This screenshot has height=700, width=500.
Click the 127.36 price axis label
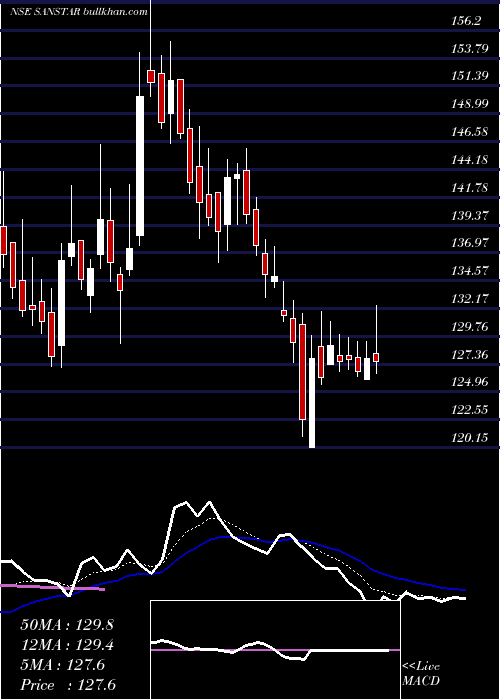coord(470,355)
